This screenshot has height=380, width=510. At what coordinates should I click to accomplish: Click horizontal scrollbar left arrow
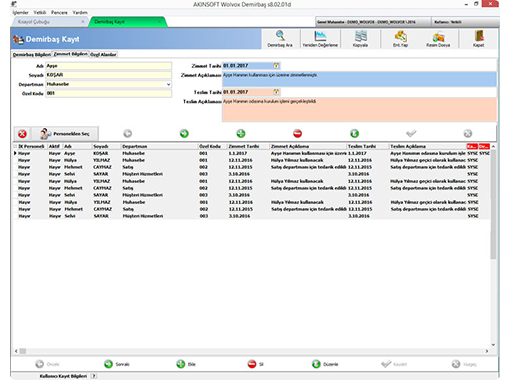(x=16, y=351)
